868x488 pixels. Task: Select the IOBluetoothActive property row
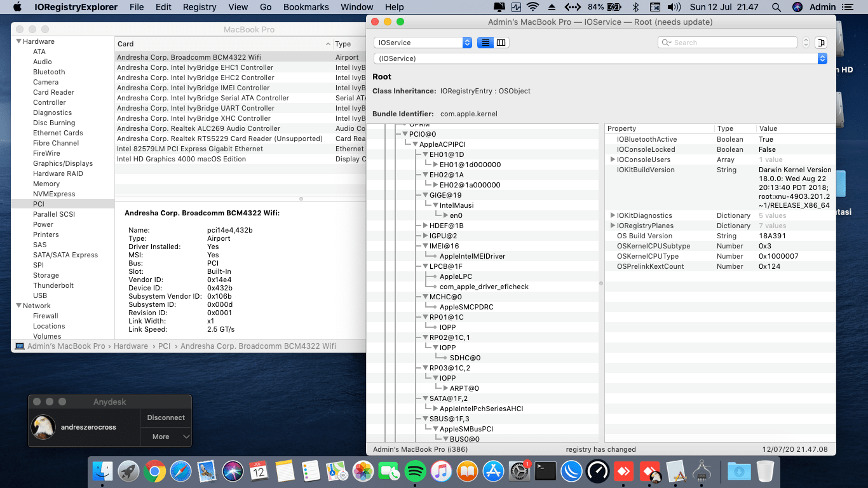pyautogui.click(x=721, y=139)
